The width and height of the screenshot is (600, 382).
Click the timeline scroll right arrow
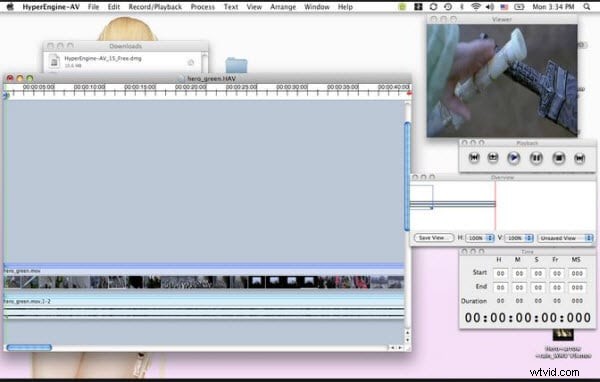tap(400, 348)
